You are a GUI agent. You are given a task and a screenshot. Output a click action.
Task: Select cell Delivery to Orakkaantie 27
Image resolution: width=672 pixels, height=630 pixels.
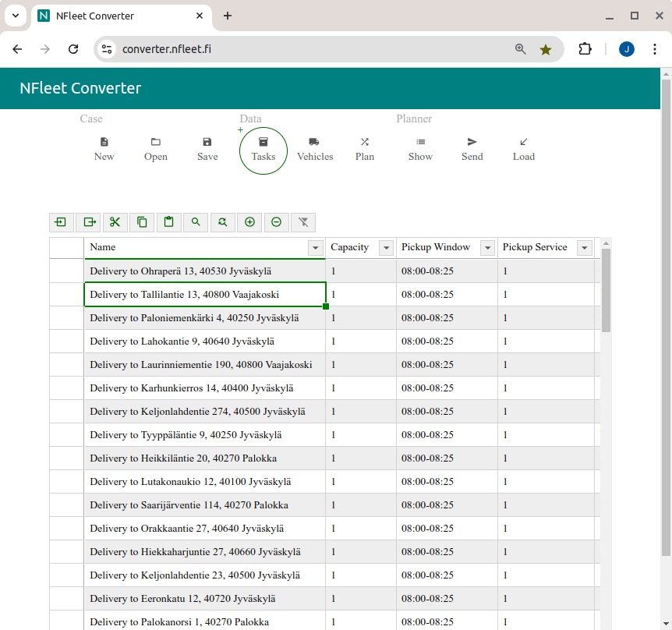pyautogui.click(x=205, y=529)
